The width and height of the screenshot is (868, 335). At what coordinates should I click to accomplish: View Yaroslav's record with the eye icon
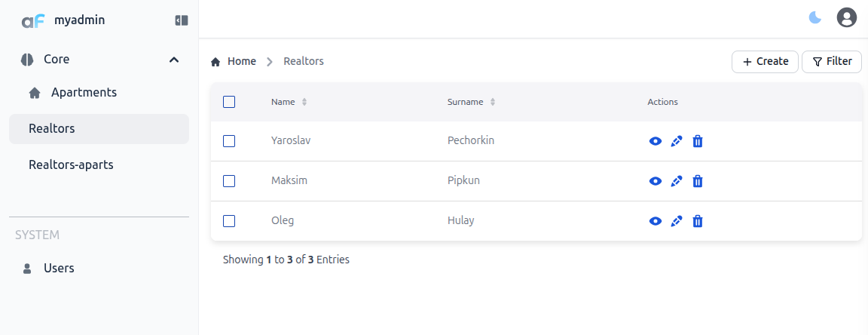tap(656, 141)
